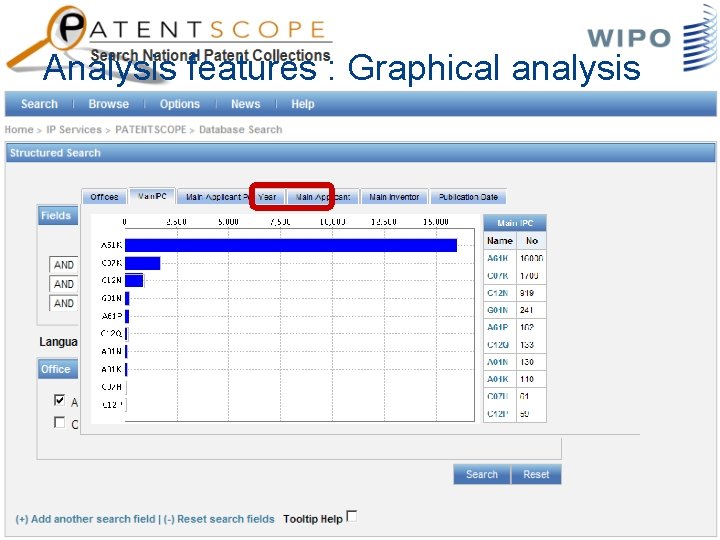Open the Browse menu

tap(109, 104)
